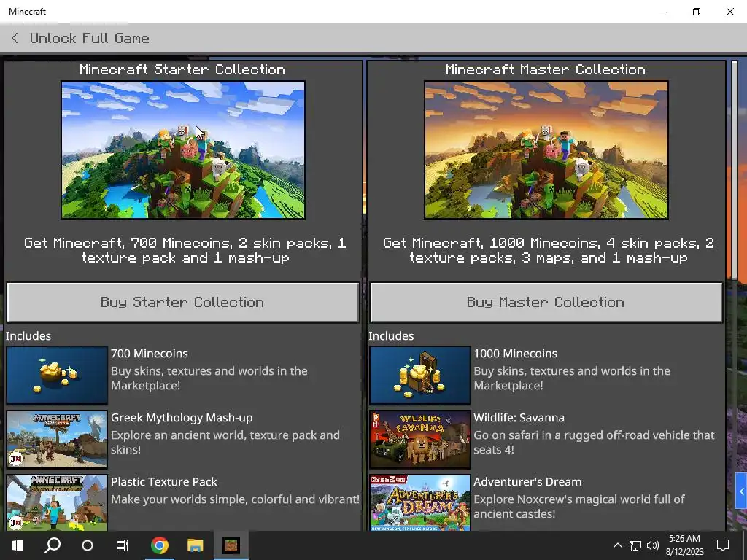Click the Buy Starter Collection button
Screen dimensions: 747x560
[x=183, y=303]
